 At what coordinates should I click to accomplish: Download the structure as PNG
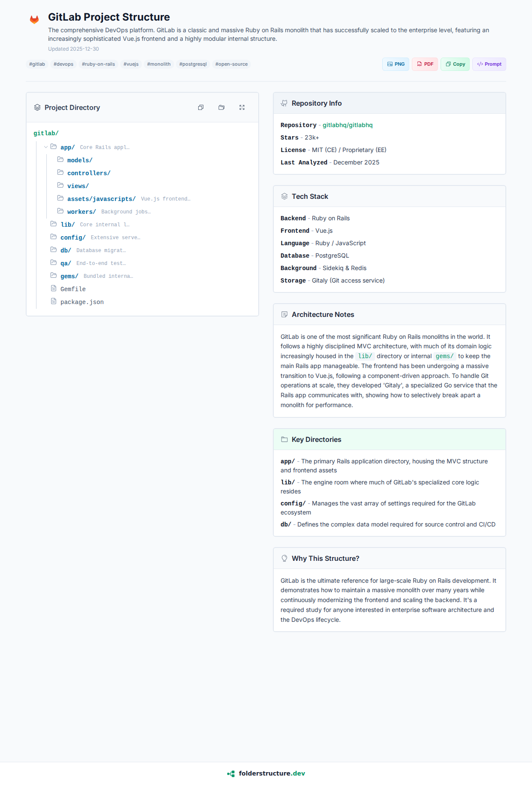coord(396,64)
